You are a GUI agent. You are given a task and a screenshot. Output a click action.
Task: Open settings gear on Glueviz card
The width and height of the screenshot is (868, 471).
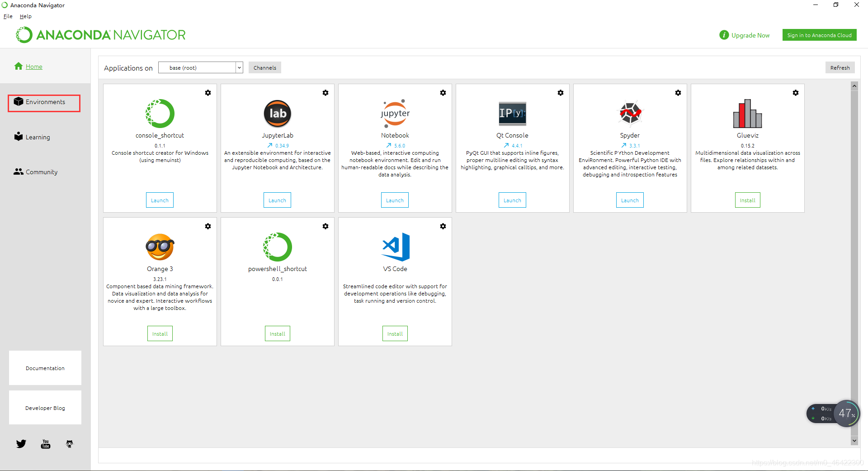pyautogui.click(x=796, y=93)
